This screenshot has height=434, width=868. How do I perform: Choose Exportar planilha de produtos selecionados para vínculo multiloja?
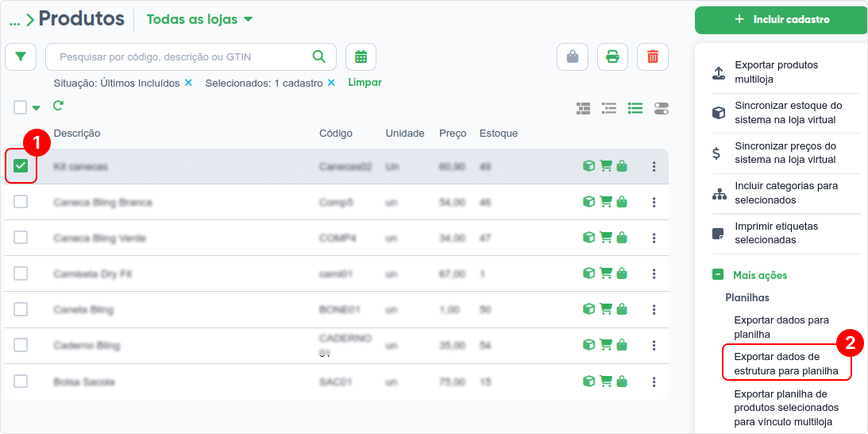(x=786, y=409)
